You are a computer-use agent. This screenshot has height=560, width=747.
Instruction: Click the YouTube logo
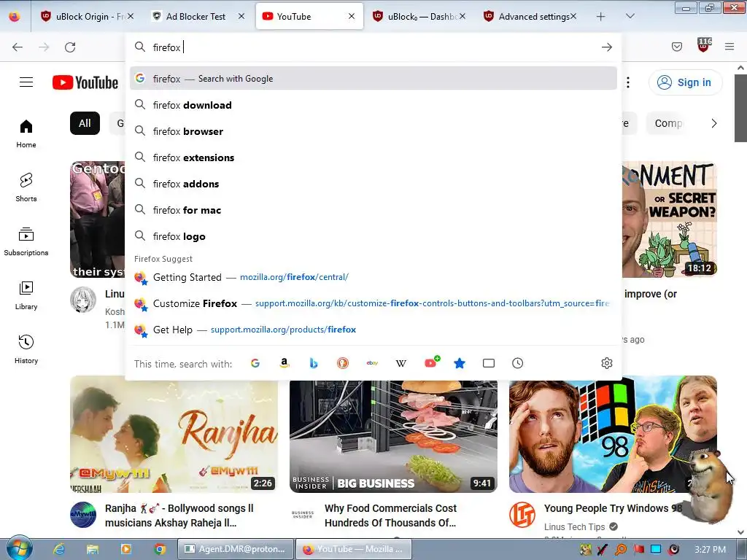click(x=85, y=82)
